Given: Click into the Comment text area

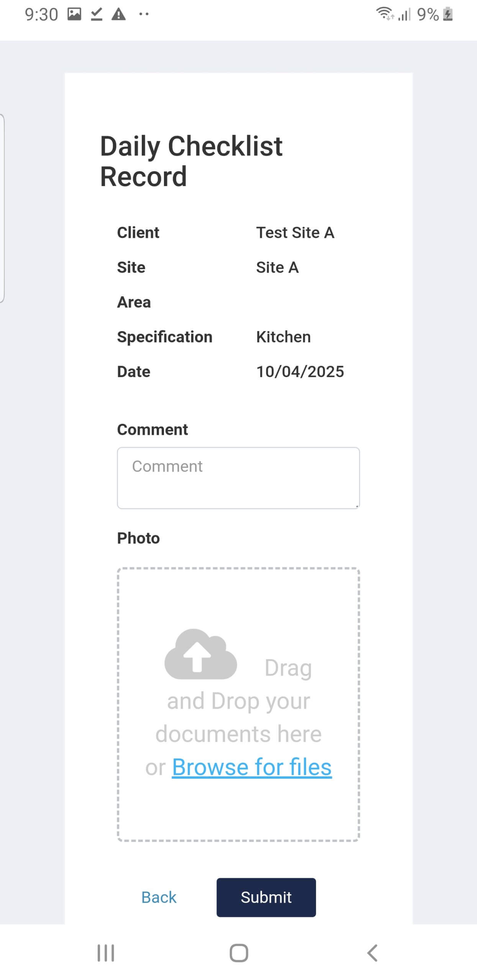Looking at the screenshot, I should point(238,478).
